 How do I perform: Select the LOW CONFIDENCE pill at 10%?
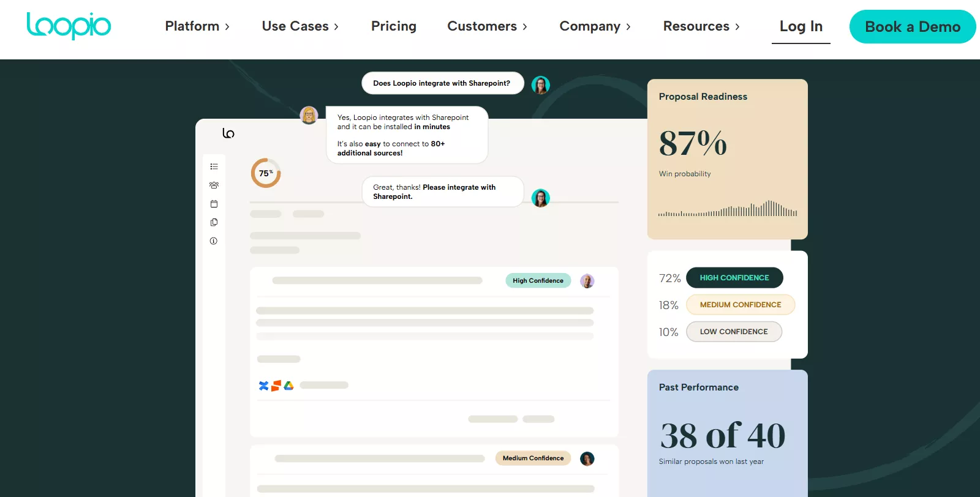(x=734, y=332)
